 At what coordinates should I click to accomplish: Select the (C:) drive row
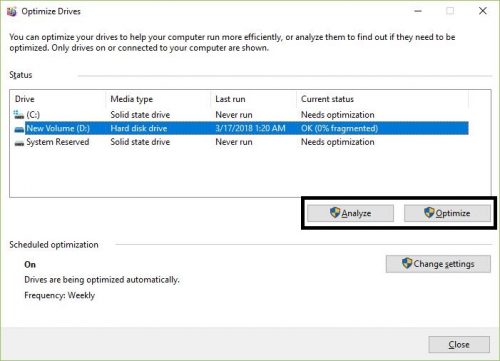click(241, 115)
